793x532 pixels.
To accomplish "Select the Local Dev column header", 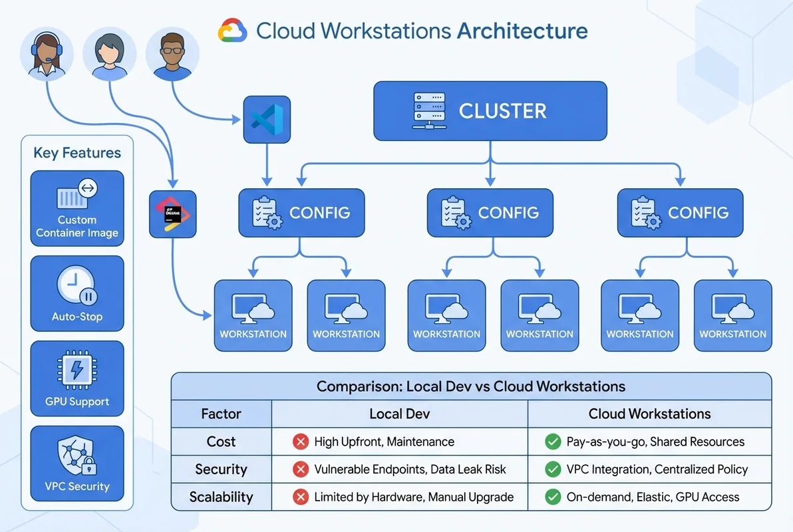I will click(x=398, y=414).
